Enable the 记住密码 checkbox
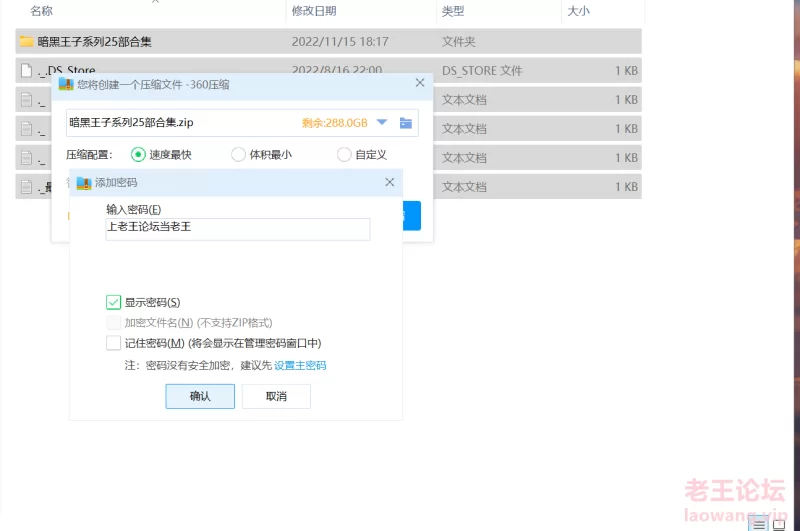This screenshot has height=531, width=800. tap(113, 343)
